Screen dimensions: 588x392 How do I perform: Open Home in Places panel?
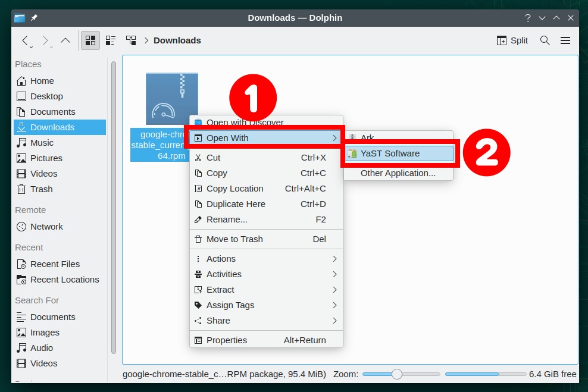(60, 81)
